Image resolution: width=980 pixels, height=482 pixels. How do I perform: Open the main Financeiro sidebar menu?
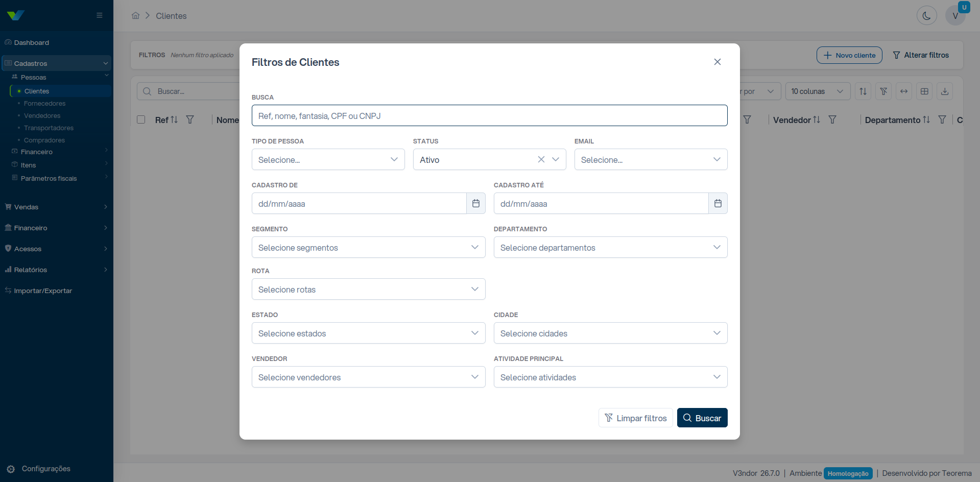point(56,228)
